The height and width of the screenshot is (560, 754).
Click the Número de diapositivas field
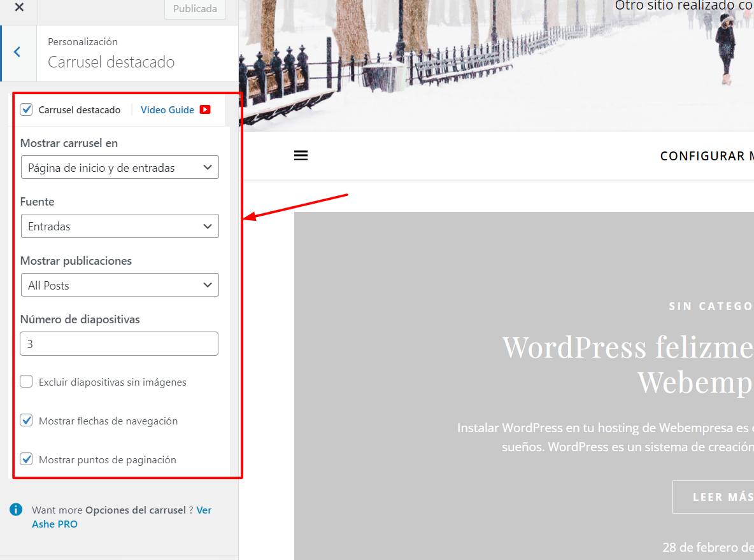tap(119, 344)
